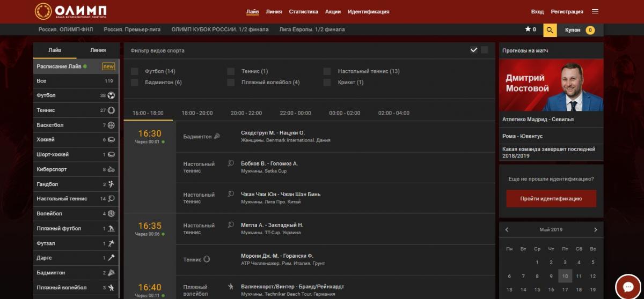This screenshot has width=644, height=299.
Task: Open Акции in the top menu
Action: pyautogui.click(x=333, y=12)
